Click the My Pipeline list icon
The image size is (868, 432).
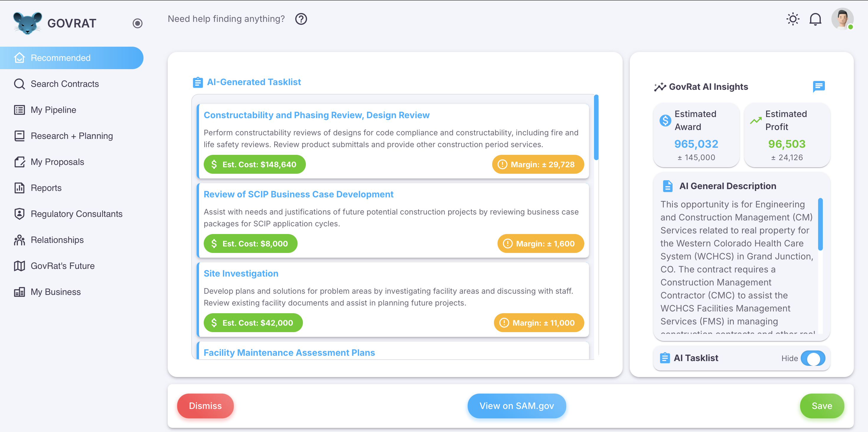coord(19,110)
